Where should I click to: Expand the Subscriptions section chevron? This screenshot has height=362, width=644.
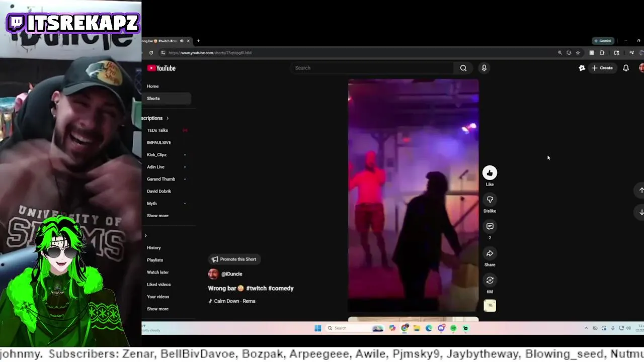coord(168,118)
